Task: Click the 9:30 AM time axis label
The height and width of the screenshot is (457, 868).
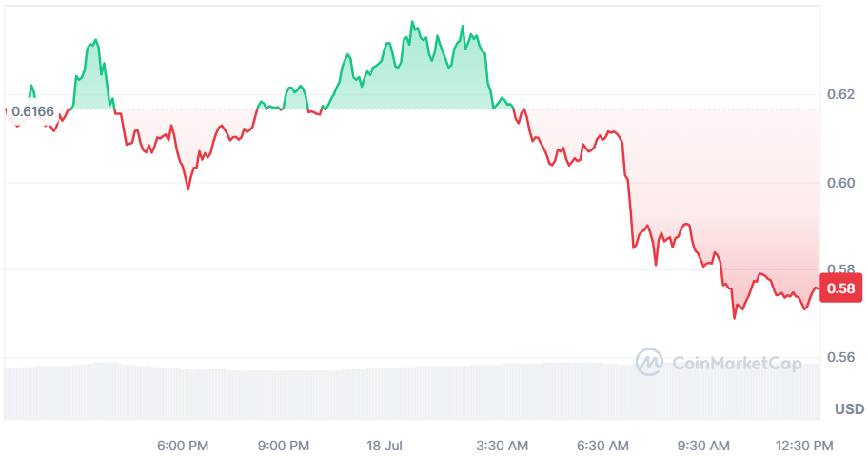Action: point(703,446)
